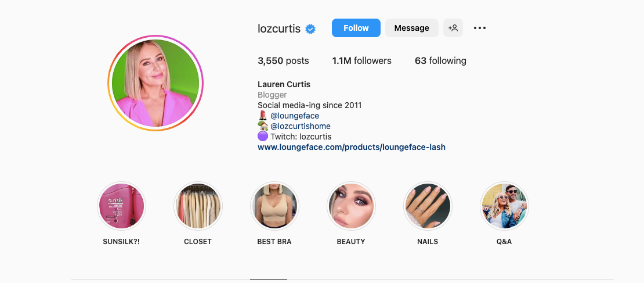The width and height of the screenshot is (644, 283).
Task: Click the 3,550 posts count
Action: point(283,61)
